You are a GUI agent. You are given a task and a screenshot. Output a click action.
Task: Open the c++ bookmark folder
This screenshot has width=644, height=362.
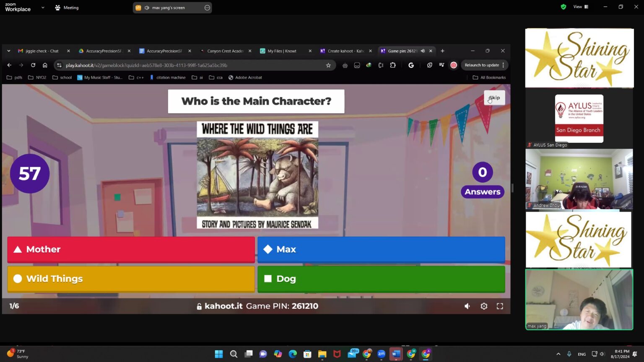(x=136, y=78)
